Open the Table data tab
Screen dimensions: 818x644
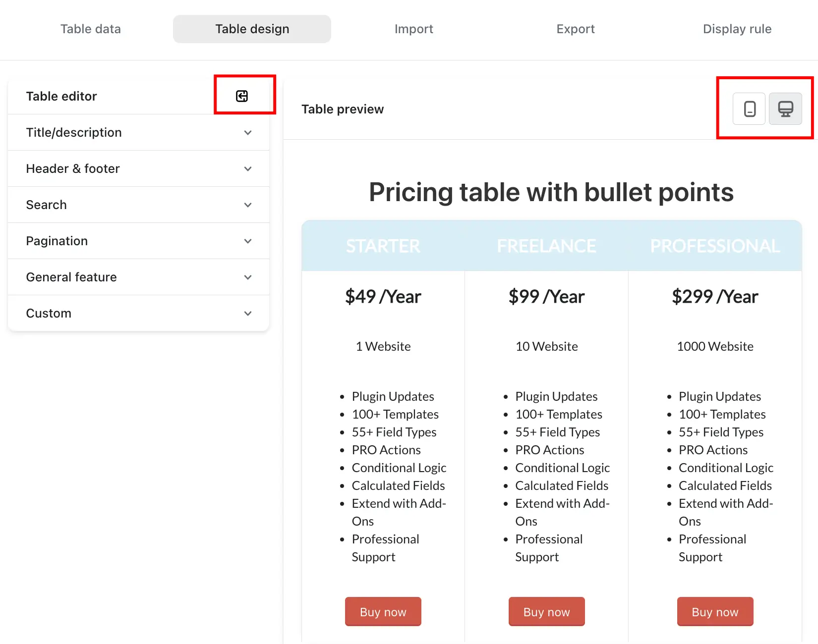click(x=91, y=29)
